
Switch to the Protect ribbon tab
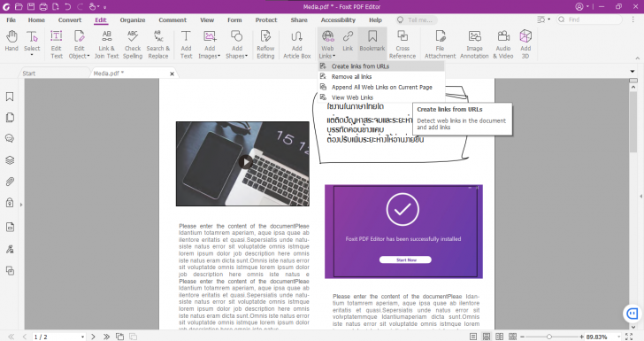(266, 19)
